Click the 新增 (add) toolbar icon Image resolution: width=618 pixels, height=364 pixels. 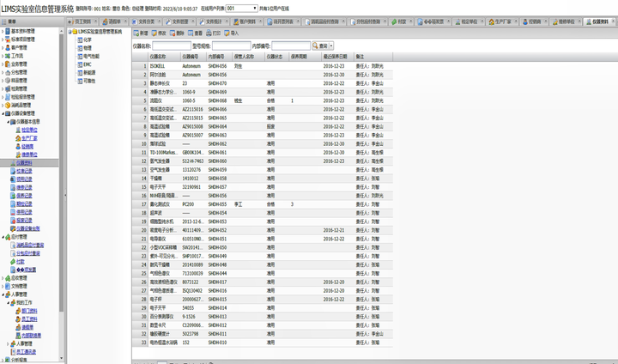pyautogui.click(x=136, y=33)
